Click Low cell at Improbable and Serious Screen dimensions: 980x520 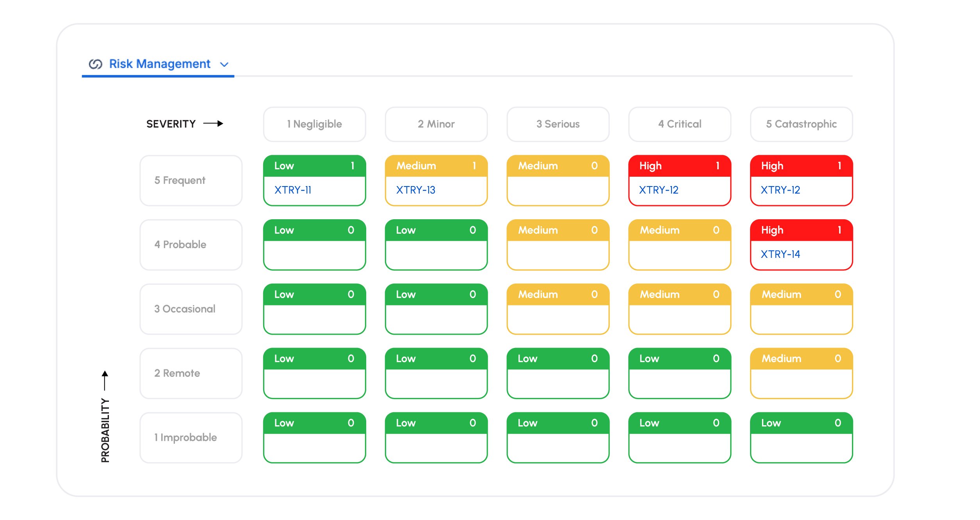point(558,438)
